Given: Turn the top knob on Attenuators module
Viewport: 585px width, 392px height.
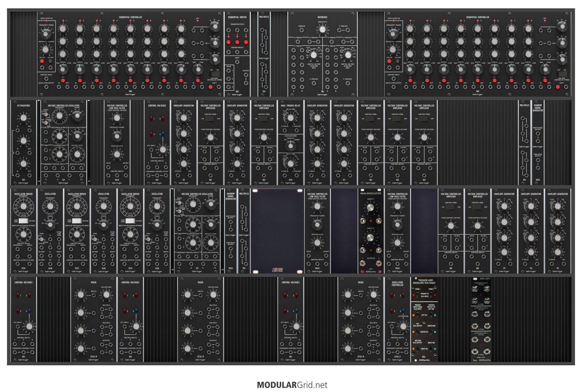Looking at the screenshot, I should point(23,118).
